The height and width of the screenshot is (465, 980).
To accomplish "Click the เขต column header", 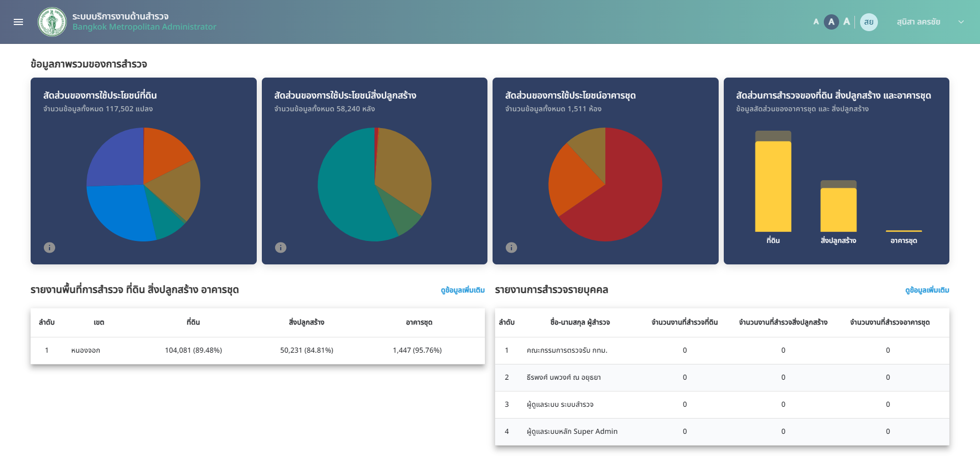I will coord(99,323).
